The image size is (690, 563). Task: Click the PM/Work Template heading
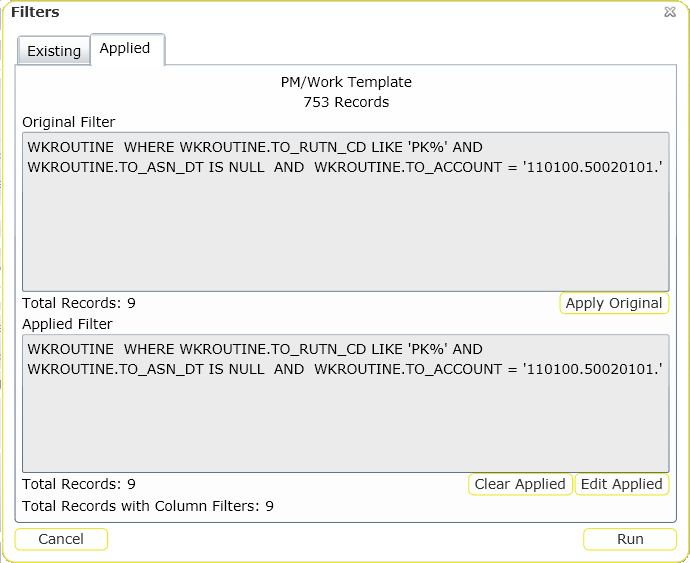pyautogui.click(x=346, y=82)
